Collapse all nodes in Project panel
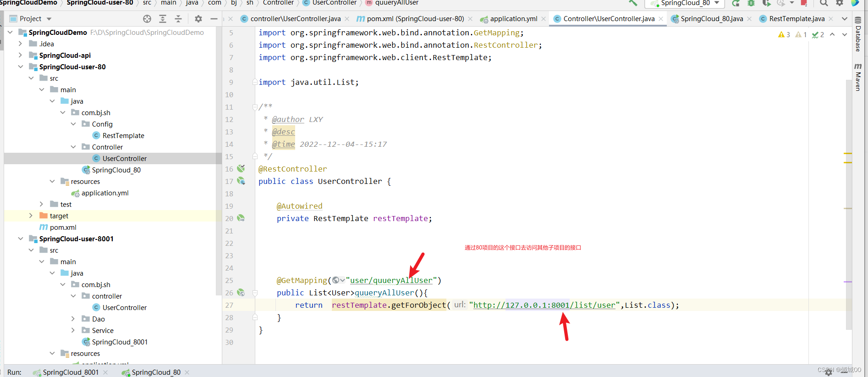 pyautogui.click(x=178, y=19)
